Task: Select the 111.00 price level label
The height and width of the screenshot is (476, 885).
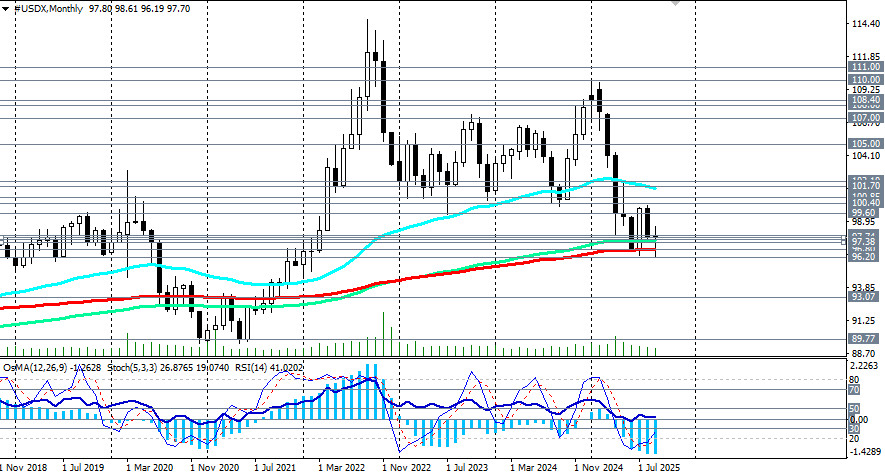Action: pyautogui.click(x=864, y=66)
